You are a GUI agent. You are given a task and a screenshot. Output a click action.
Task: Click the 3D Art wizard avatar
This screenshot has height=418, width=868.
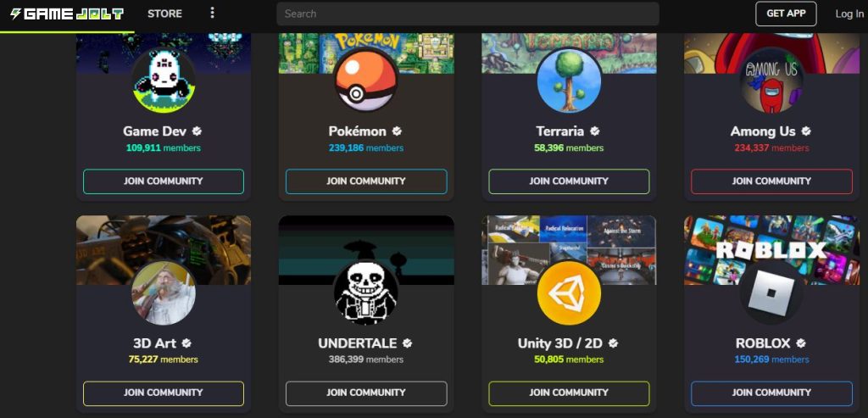point(164,293)
